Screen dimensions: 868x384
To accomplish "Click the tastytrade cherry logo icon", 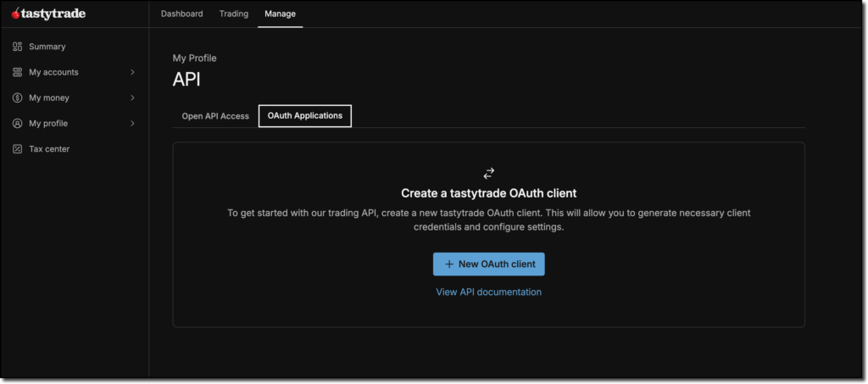I will point(16,14).
